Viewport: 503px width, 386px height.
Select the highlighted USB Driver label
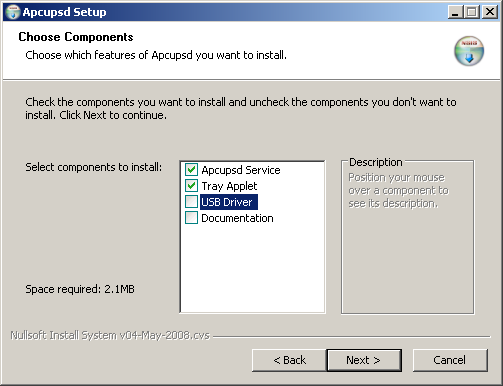[x=229, y=202]
